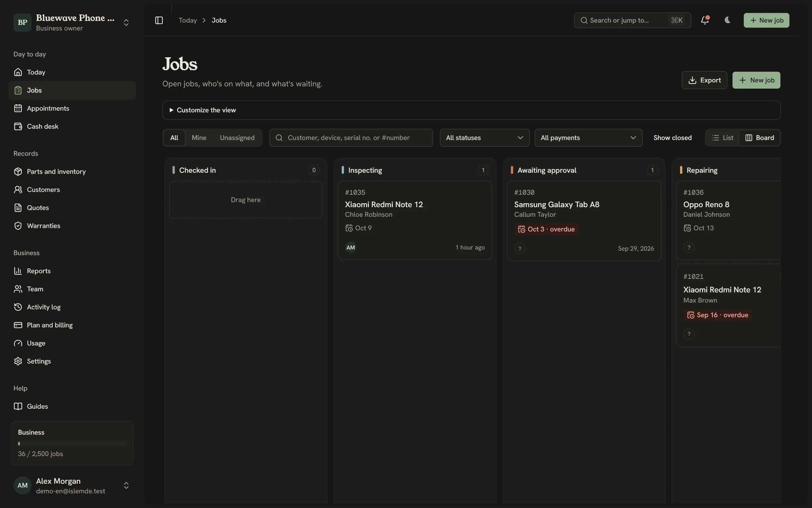Open the All statuses dropdown
Image resolution: width=812 pixels, height=508 pixels.
(484, 138)
